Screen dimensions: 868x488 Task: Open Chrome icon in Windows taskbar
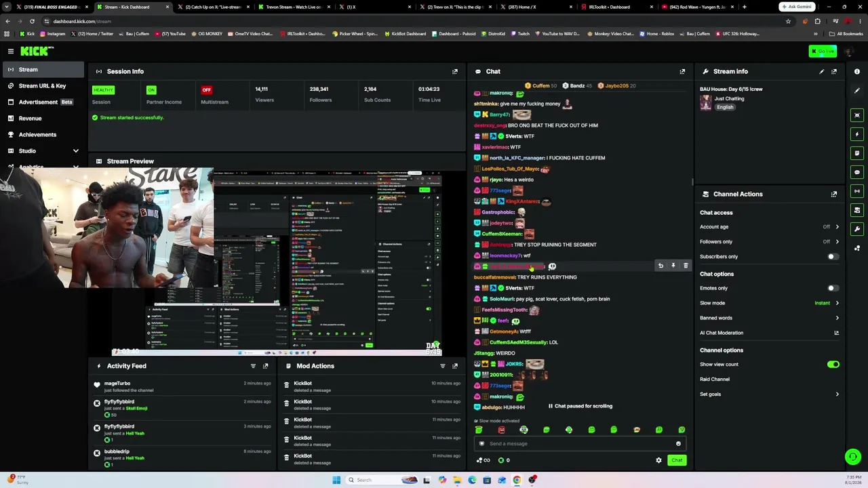(517, 480)
